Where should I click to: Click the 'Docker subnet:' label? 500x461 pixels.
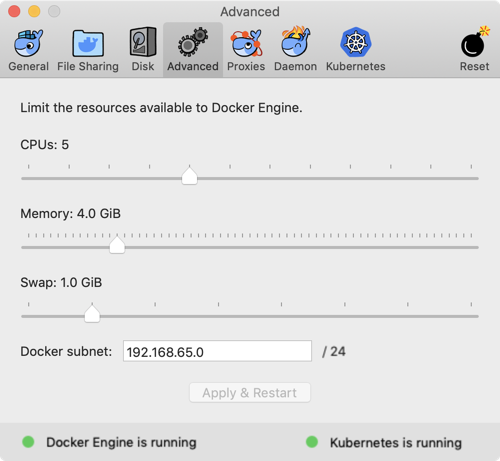coord(66,352)
